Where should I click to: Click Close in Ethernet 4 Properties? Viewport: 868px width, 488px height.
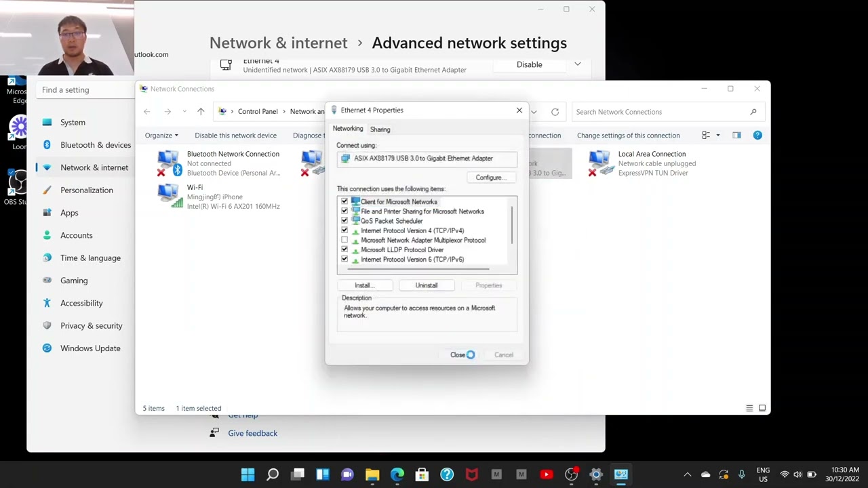tap(459, 355)
